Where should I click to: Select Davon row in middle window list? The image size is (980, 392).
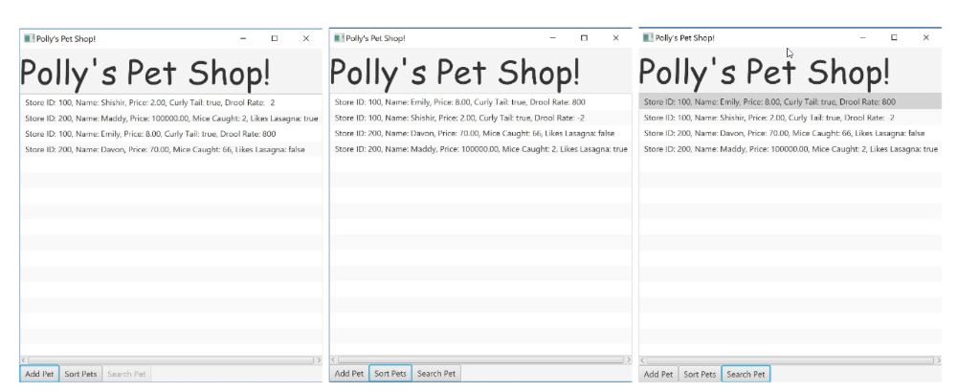coord(480,133)
